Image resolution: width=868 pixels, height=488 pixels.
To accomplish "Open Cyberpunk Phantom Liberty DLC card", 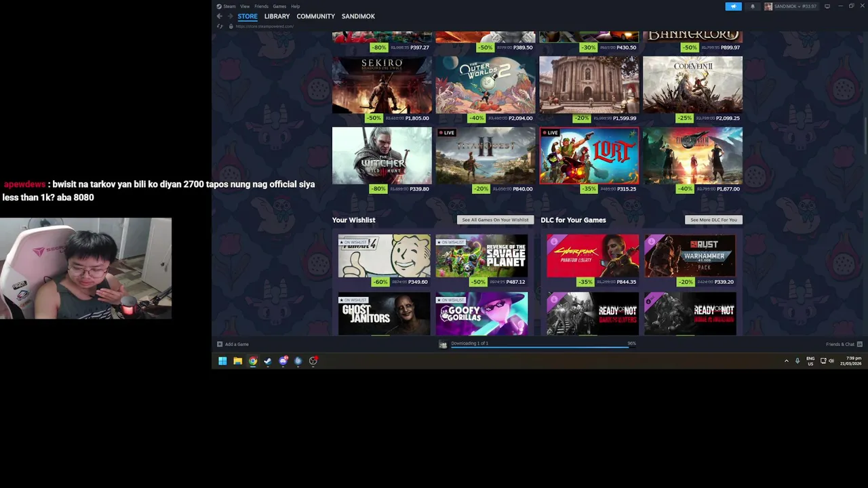I will click(x=593, y=256).
